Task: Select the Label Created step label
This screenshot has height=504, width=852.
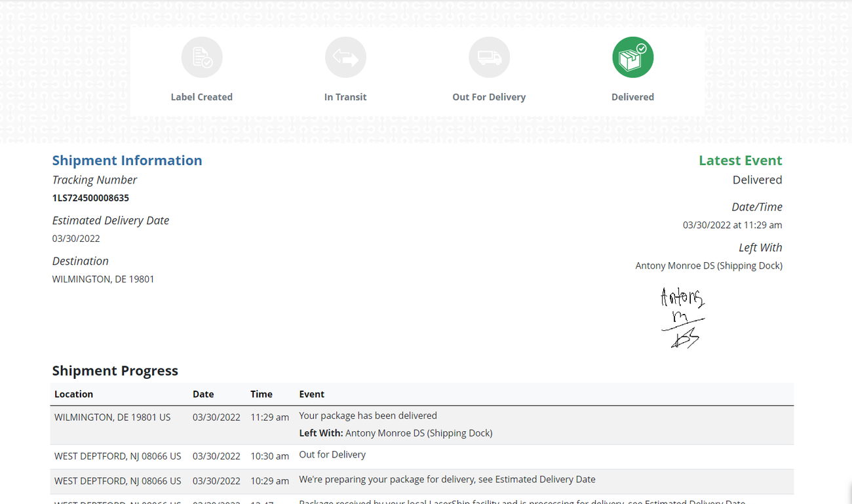Action: (202, 97)
